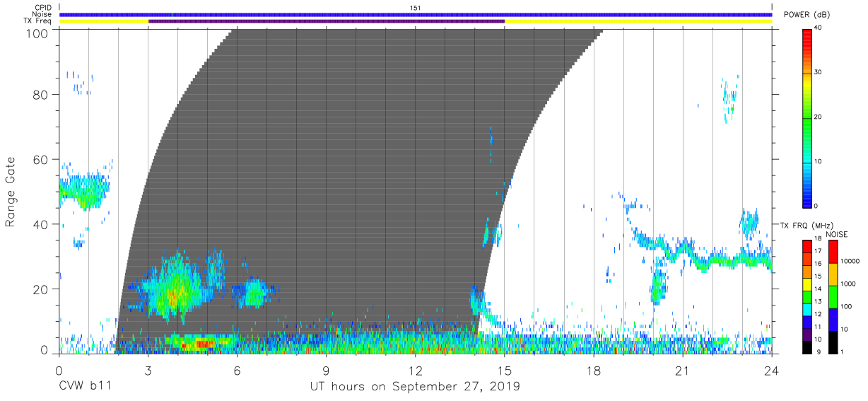Click the echo cluster near gate 50, hour 1
The height and width of the screenshot is (401, 868).
click(x=83, y=191)
